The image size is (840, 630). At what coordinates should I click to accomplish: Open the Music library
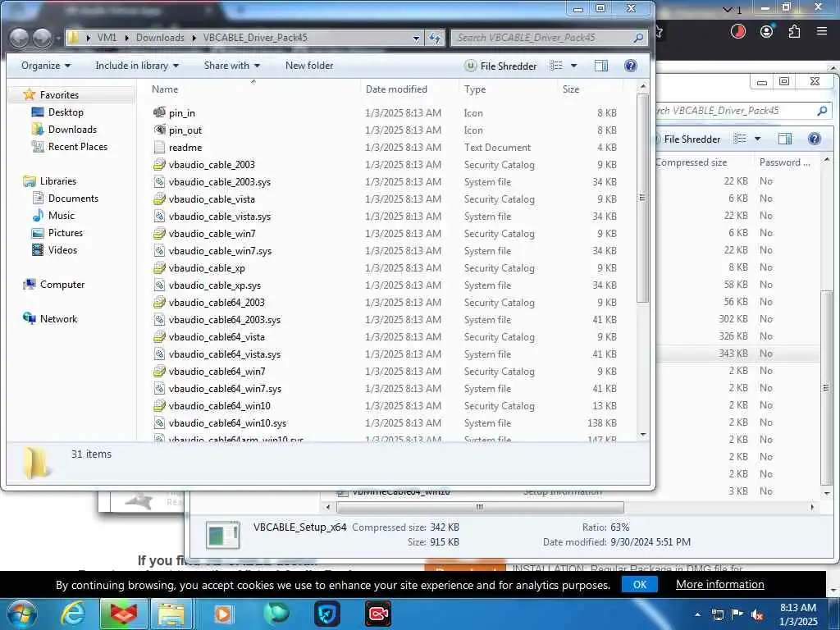pos(61,216)
